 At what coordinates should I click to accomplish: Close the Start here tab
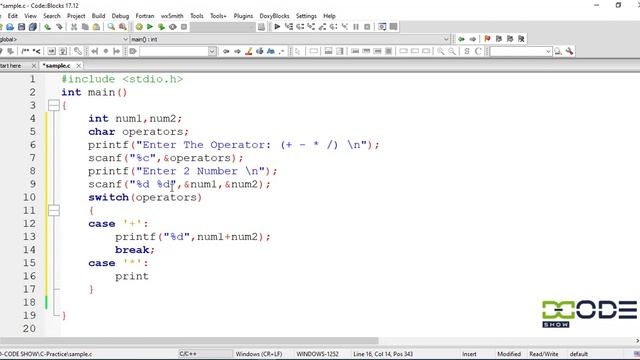click(x=34, y=65)
